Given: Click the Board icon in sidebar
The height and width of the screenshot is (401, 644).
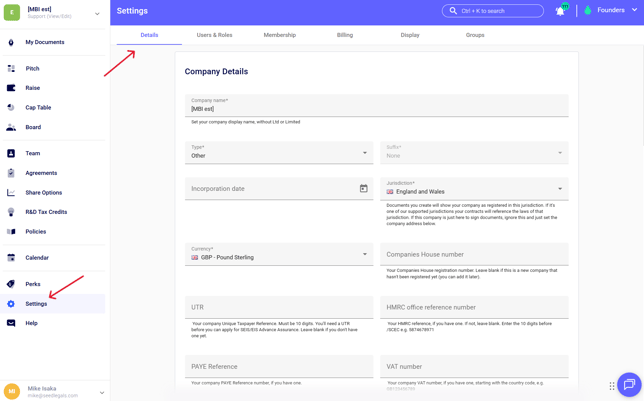Looking at the screenshot, I should pyautogui.click(x=11, y=127).
